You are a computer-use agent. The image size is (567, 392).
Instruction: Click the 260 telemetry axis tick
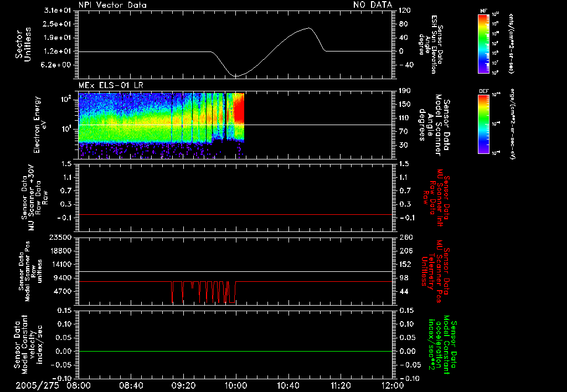coord(405,237)
